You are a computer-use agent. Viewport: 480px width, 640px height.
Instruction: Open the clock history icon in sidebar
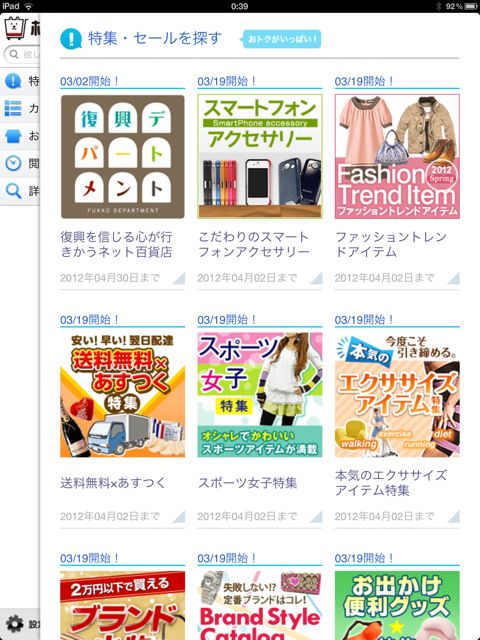(13, 163)
